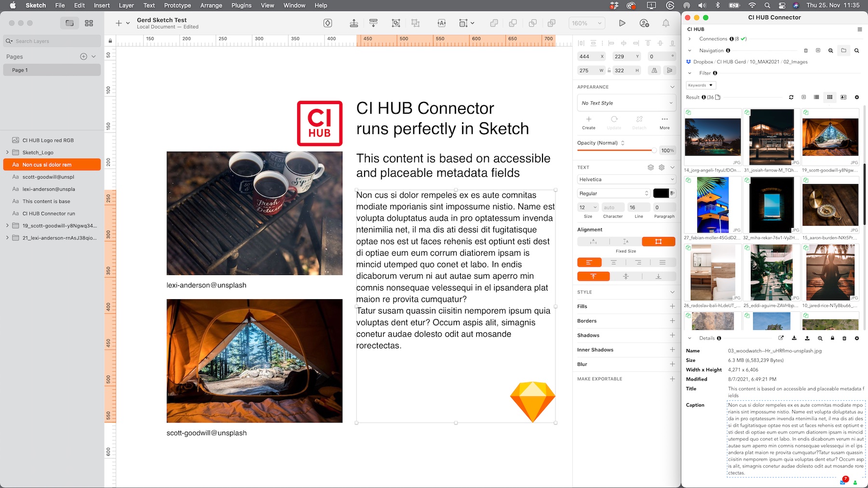Open external link icon in Details row
868x488 pixels.
(x=781, y=338)
